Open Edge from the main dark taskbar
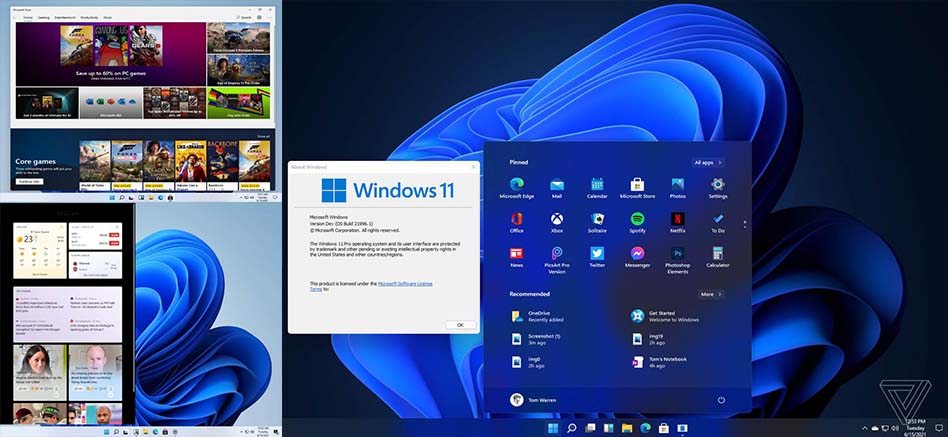948x437 pixels. (x=645, y=428)
